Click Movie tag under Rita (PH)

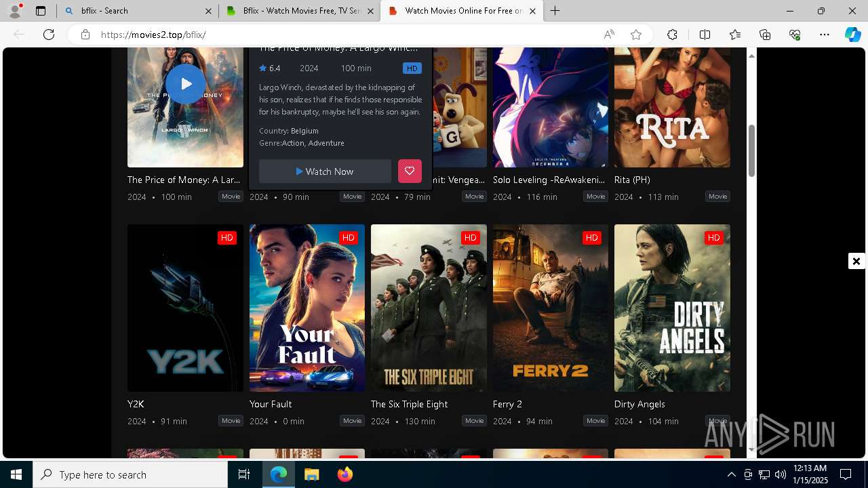click(717, 197)
